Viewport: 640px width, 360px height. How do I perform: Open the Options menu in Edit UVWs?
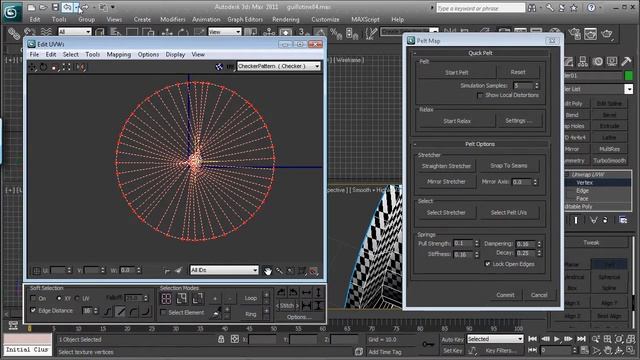pos(148,54)
